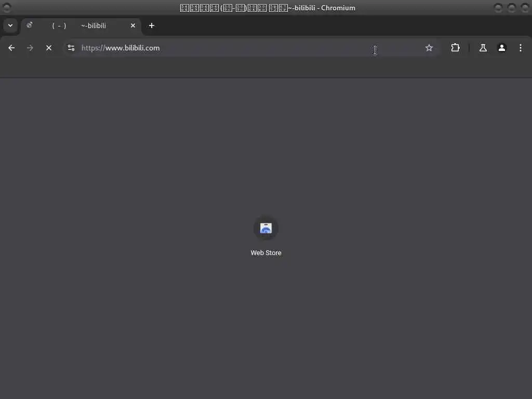View site information for bilibili.com
This screenshot has width=532, height=399.
tap(71, 48)
